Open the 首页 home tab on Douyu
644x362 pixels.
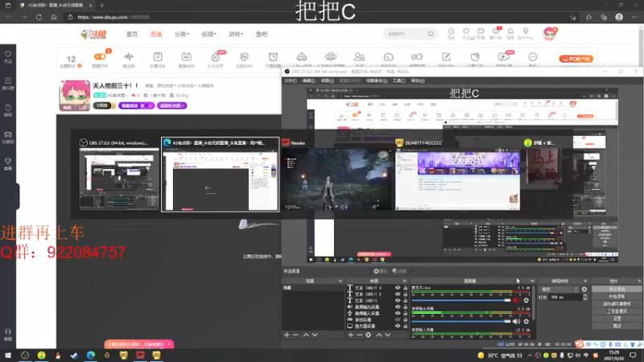coord(132,34)
